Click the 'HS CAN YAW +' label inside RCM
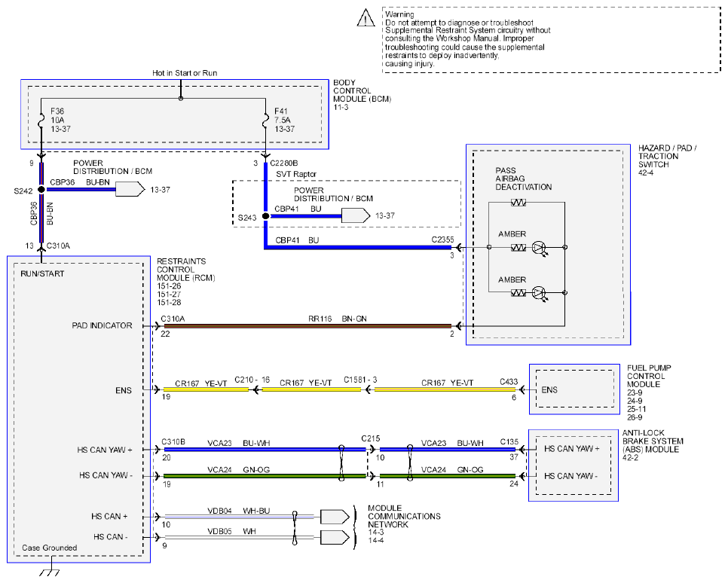 [105, 450]
